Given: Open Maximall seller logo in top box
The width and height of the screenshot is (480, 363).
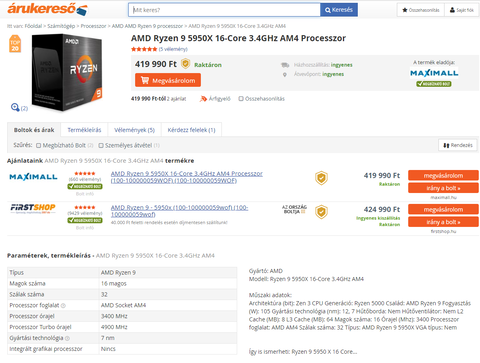Looking at the screenshot, I should tap(434, 73).
